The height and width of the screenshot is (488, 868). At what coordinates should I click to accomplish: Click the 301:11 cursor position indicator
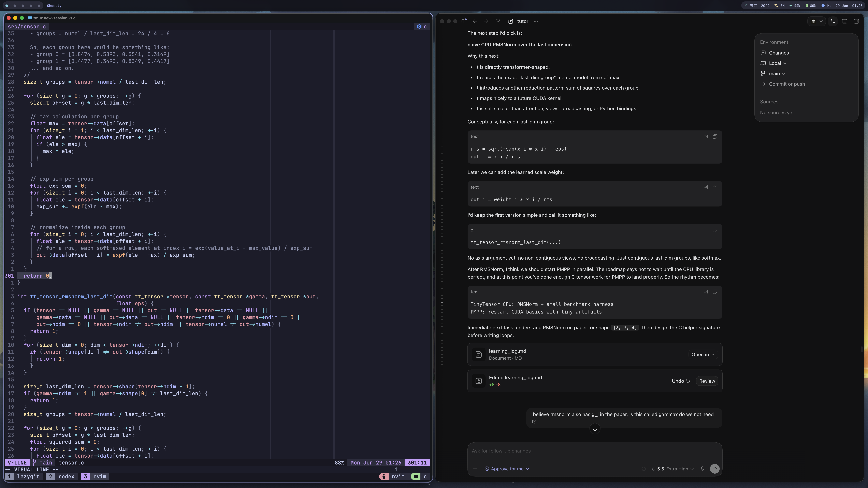[x=417, y=463]
